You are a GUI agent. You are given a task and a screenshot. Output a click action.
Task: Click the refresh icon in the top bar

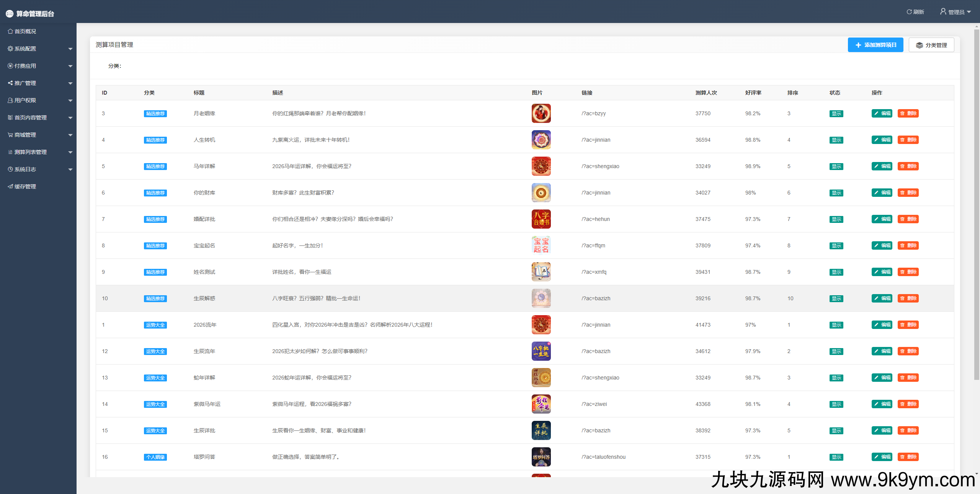click(909, 12)
